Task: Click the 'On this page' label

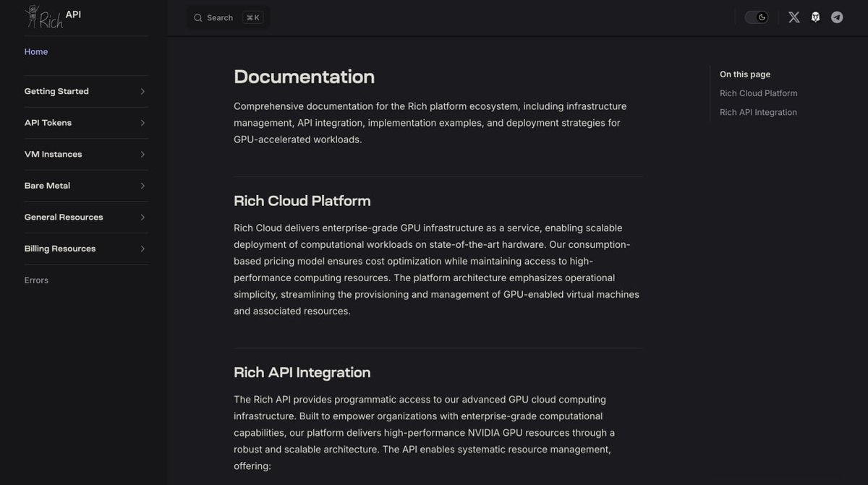Action: coord(745,74)
